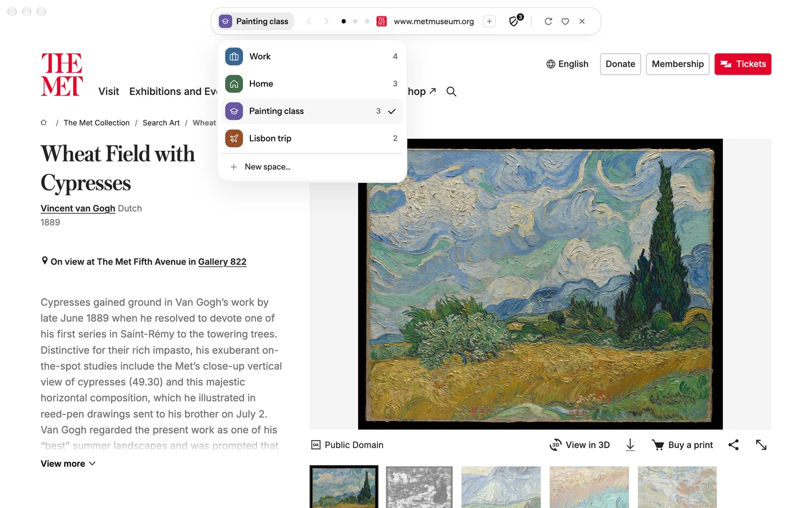Screen dimensions: 812x508
Task: Select the grayscale painting thumbnail
Action: coord(420,487)
